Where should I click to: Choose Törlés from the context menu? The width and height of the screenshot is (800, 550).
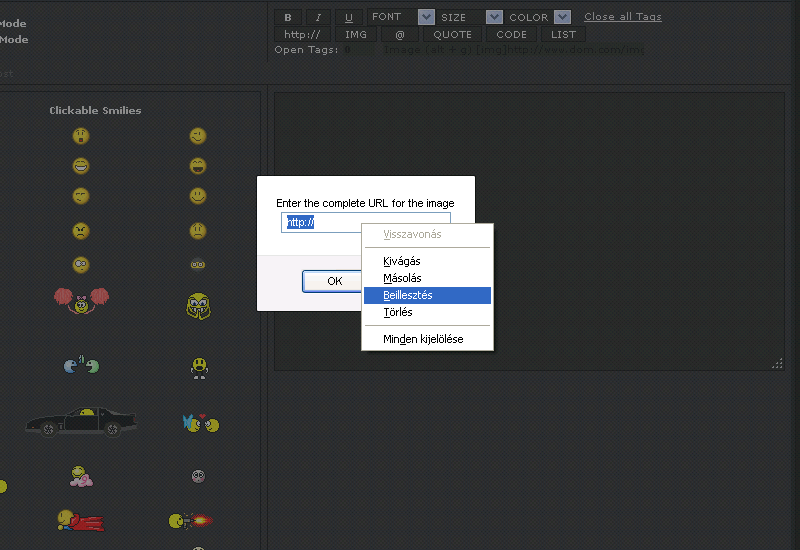tap(427, 312)
